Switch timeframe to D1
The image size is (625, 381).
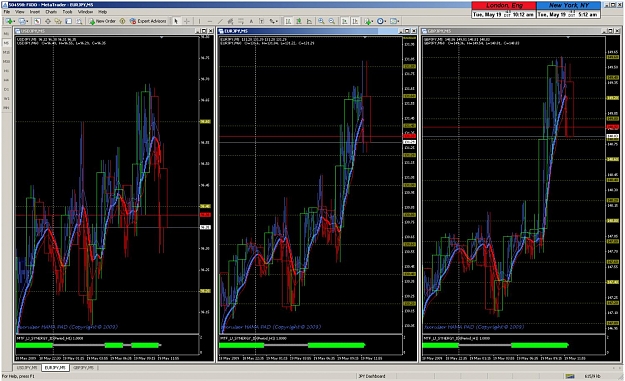[x=6, y=89]
